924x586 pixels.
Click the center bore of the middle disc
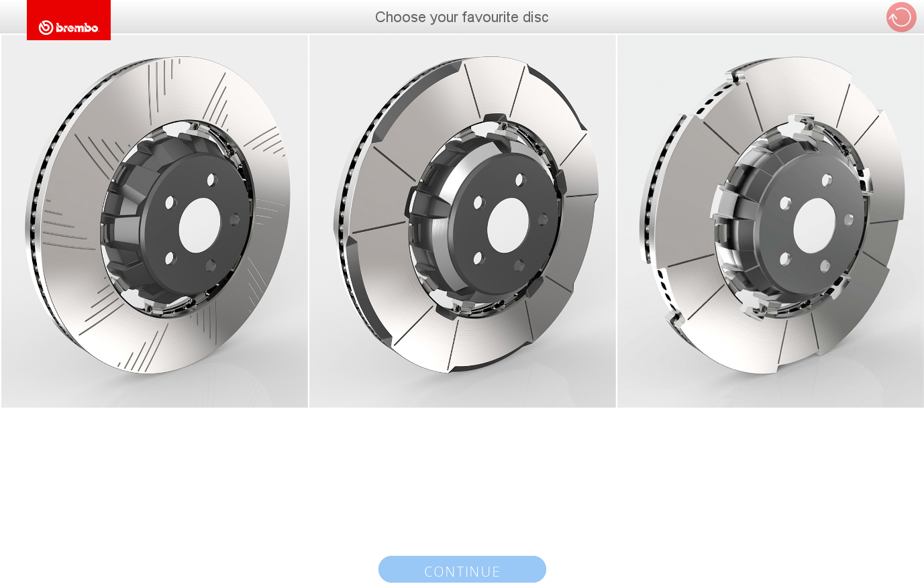(508, 225)
